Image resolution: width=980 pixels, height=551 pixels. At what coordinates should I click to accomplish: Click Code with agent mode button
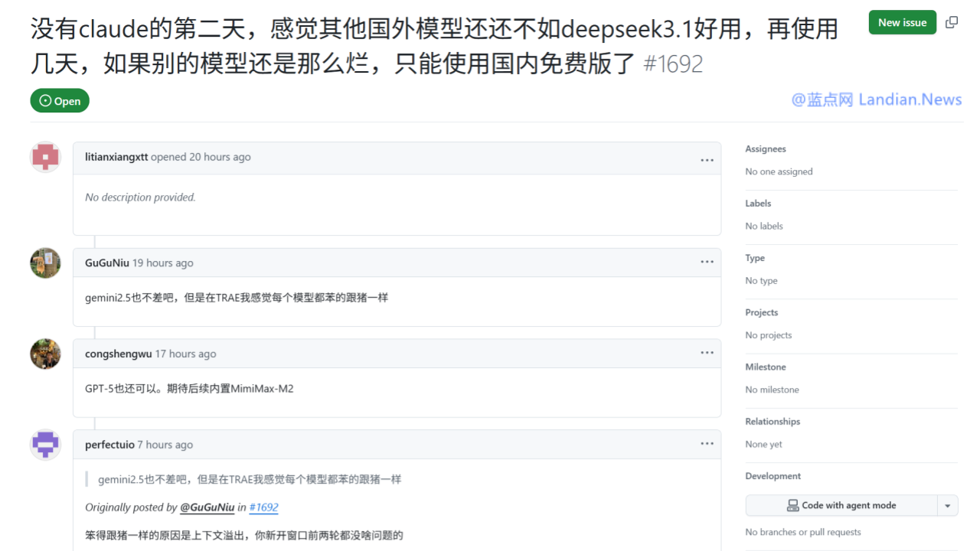click(841, 506)
